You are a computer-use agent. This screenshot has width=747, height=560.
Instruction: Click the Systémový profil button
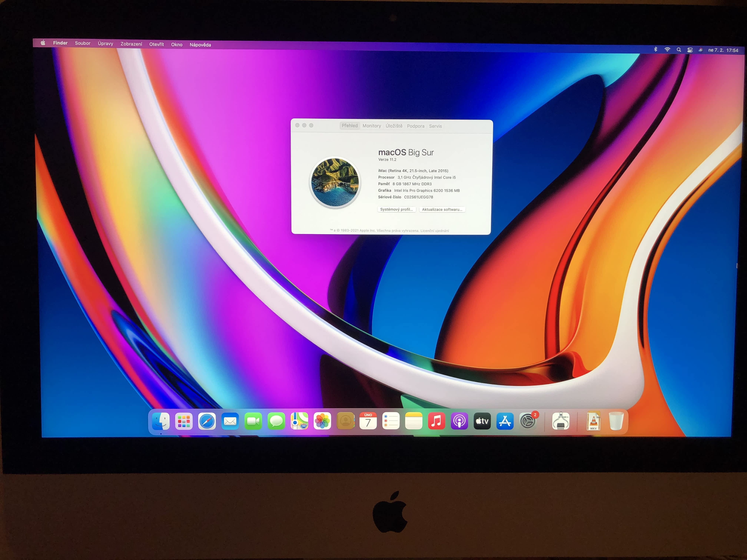coord(396,209)
